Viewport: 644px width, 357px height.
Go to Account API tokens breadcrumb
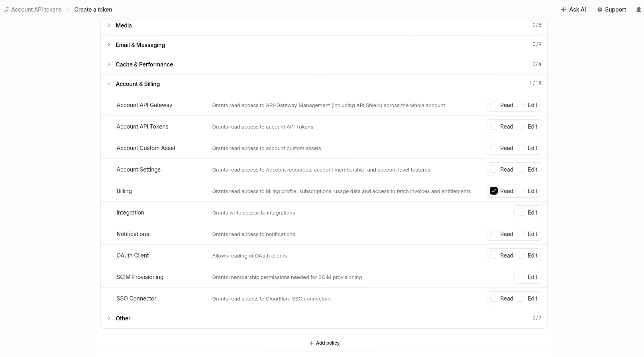pyautogui.click(x=36, y=10)
